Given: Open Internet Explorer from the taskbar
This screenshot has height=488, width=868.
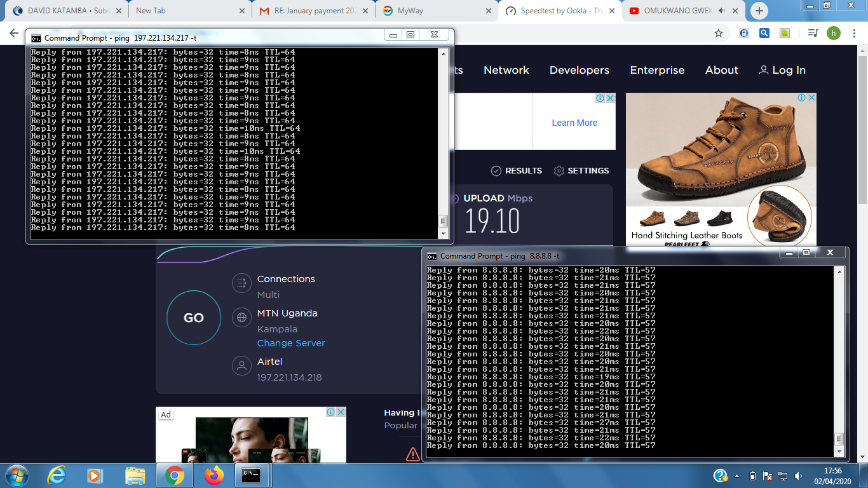Looking at the screenshot, I should click(57, 475).
